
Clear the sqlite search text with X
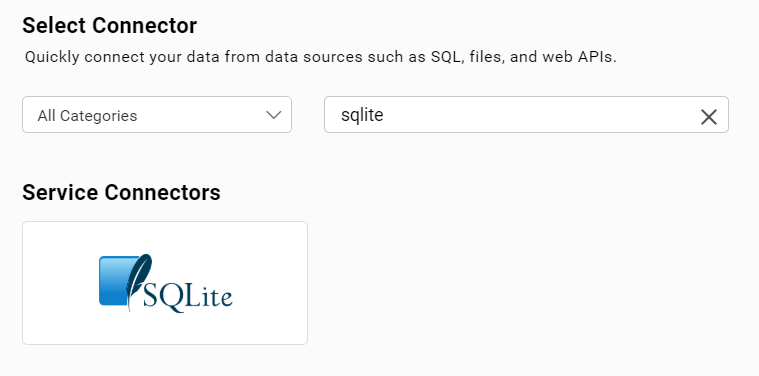tap(709, 117)
